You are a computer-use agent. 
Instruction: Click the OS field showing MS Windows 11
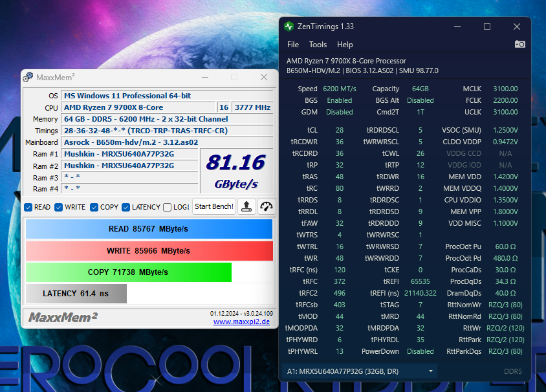167,96
